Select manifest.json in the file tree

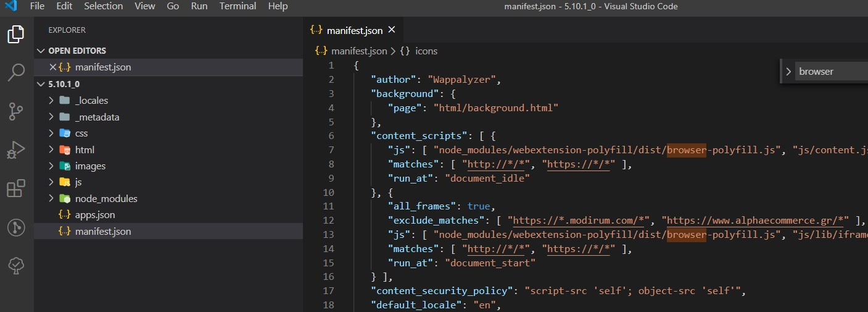click(x=168, y=231)
